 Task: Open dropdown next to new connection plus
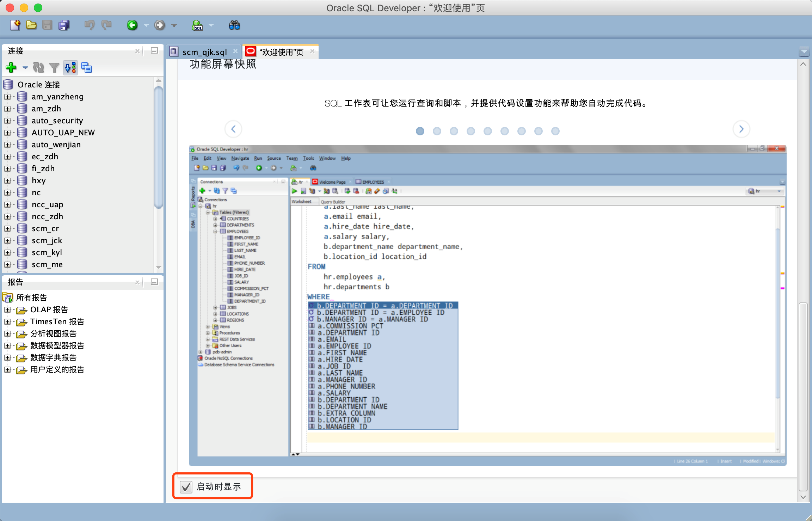[x=25, y=68]
